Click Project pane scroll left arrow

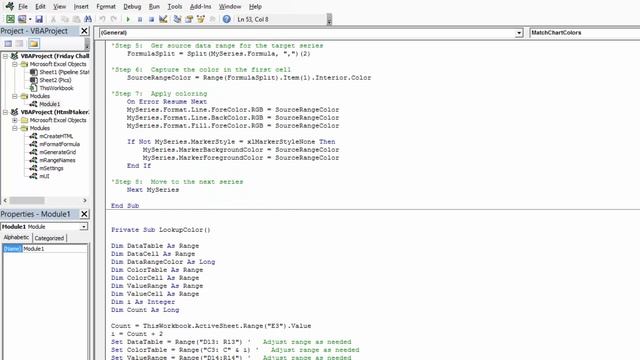pyautogui.click(x=5, y=200)
